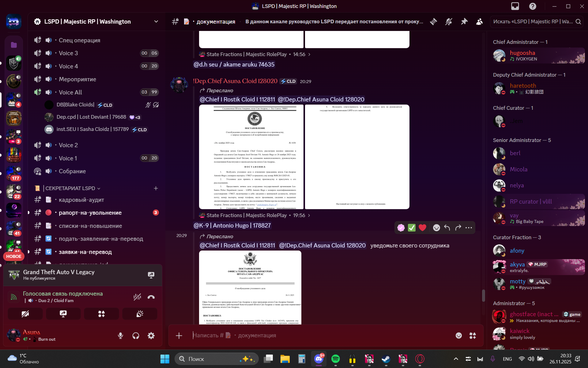Open рапорт-на-увольнение channel
588x368 pixels.
[x=90, y=213]
